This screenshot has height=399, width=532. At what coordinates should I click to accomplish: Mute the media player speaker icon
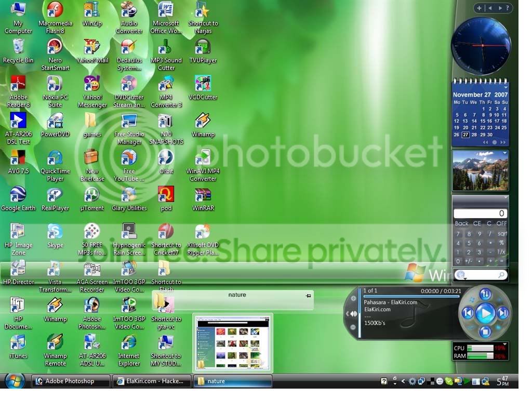click(x=353, y=314)
